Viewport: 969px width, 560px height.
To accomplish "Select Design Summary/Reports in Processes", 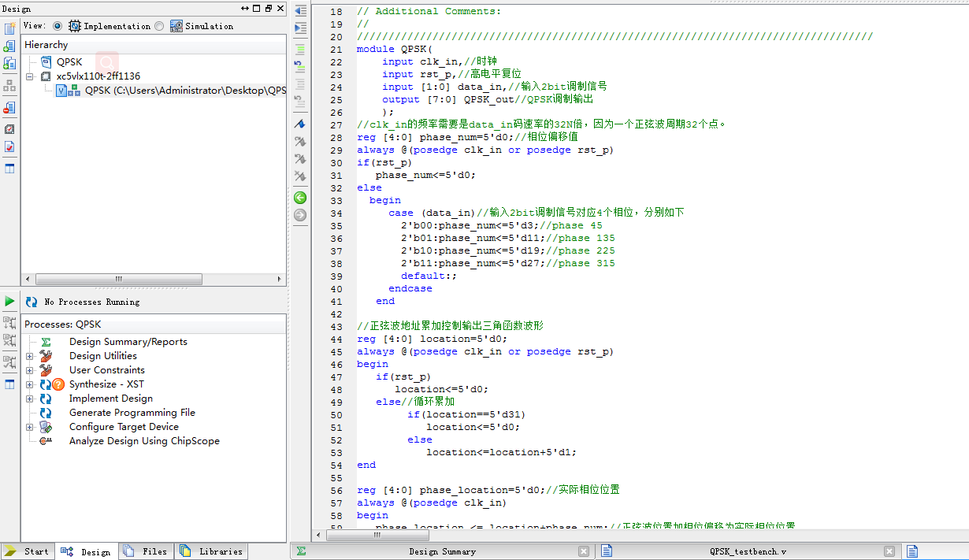I will pyautogui.click(x=128, y=342).
